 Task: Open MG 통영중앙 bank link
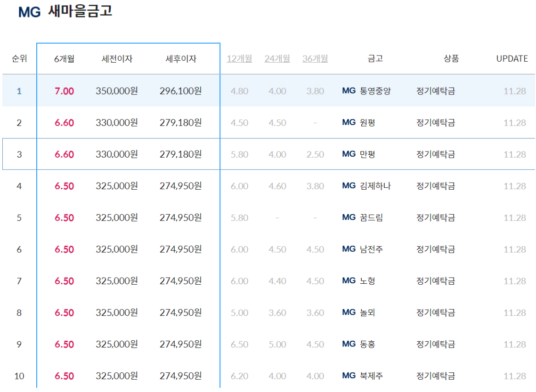[366, 91]
